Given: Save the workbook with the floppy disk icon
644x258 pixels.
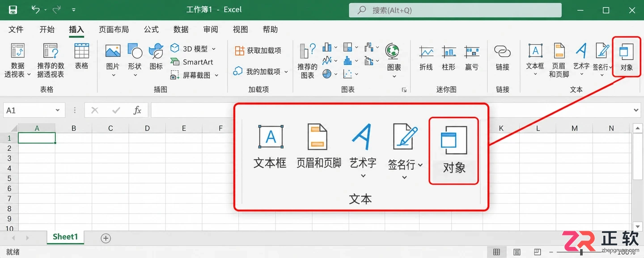Looking at the screenshot, I should click(x=13, y=9).
